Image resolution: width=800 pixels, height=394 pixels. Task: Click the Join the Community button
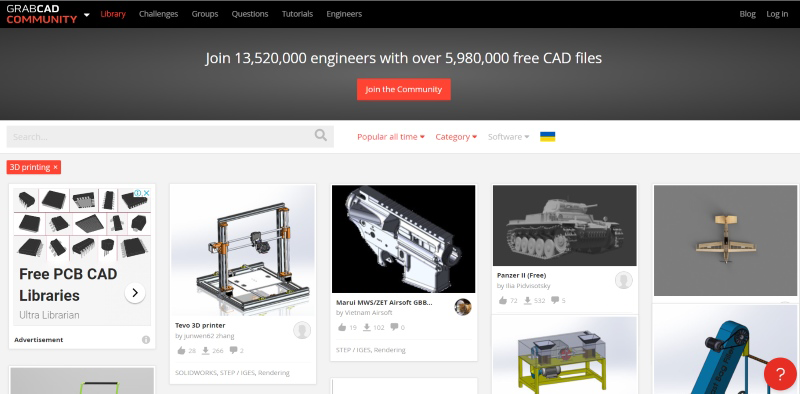pyautogui.click(x=404, y=89)
